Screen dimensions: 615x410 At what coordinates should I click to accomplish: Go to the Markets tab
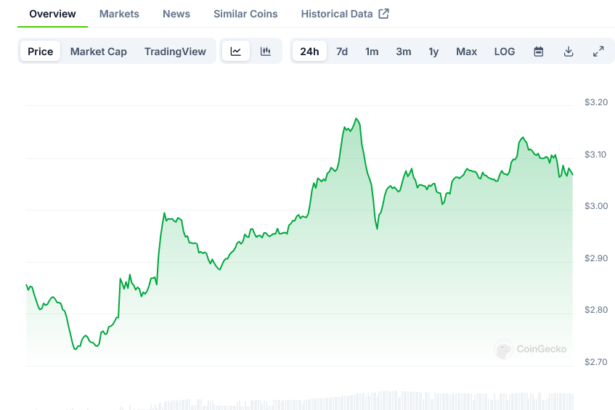tap(119, 14)
